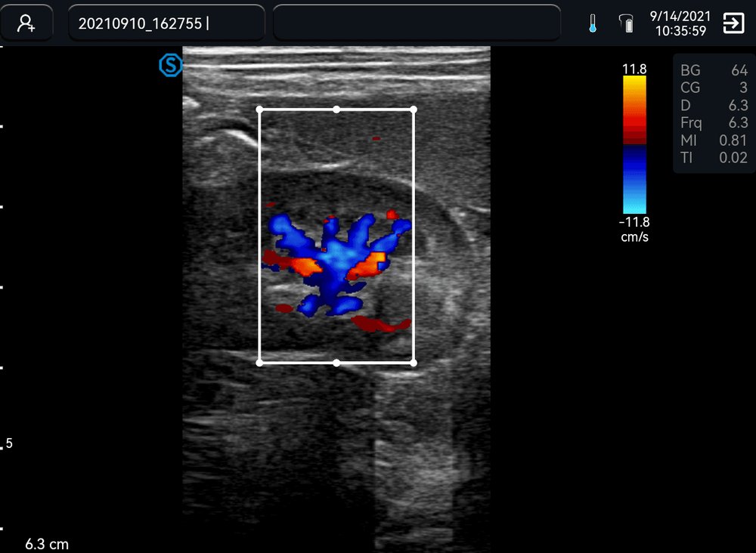
Task: Click the blue S scan-orientation marker
Action: (171, 65)
